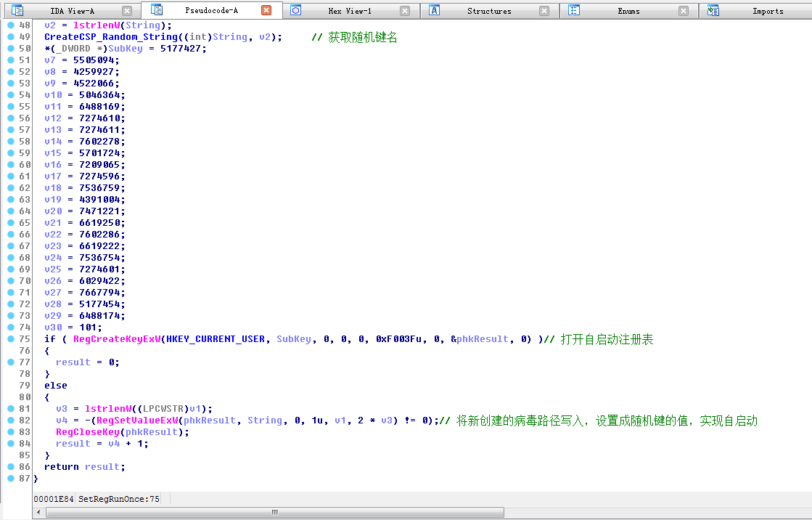Screen dimensions: 812x520
Task: Click the horizontal scrollbar thumb
Action: coord(275,512)
